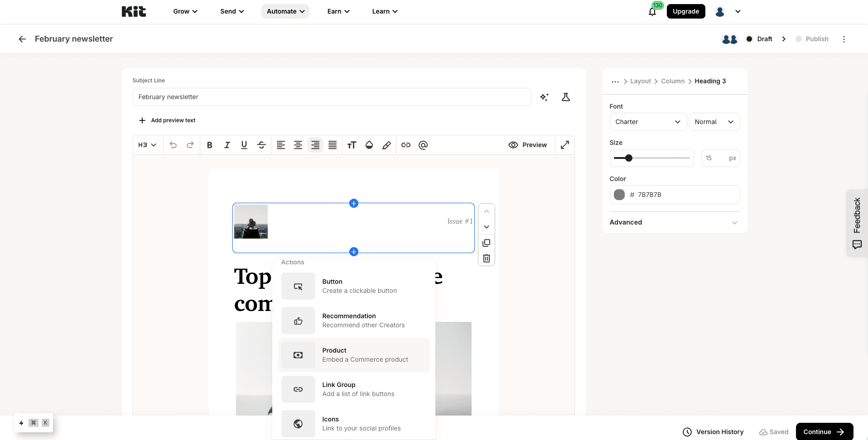Move the block down
The width and height of the screenshot is (868, 440).
coord(487,227)
